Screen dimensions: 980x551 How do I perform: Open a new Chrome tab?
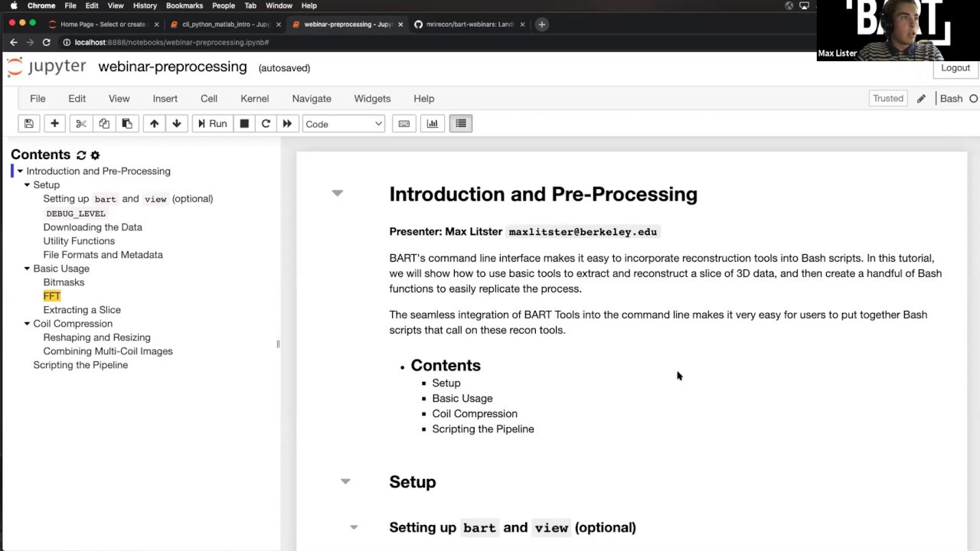[541, 24]
